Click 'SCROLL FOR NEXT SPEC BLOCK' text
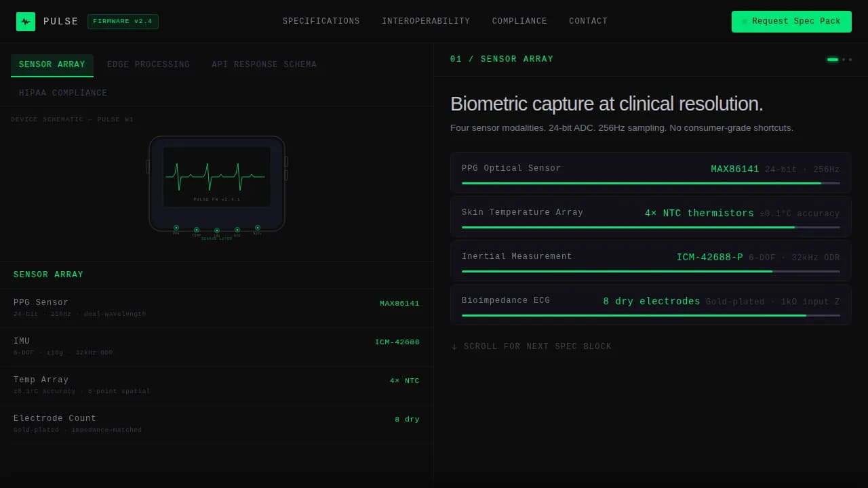This screenshot has width=868, height=488. click(x=538, y=346)
